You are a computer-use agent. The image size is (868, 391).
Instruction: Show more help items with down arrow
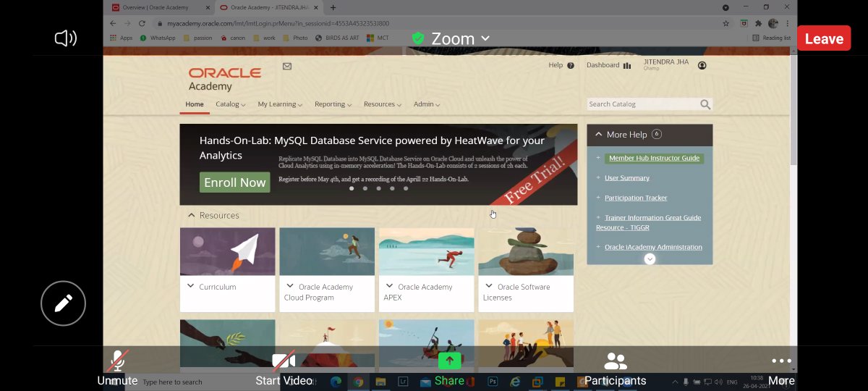point(650,258)
